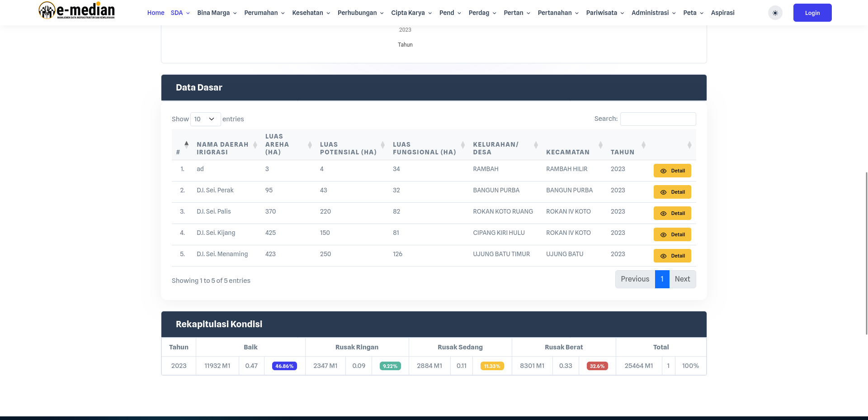Click the '11932 M1' Baik value
The image size is (868, 420).
217,366
